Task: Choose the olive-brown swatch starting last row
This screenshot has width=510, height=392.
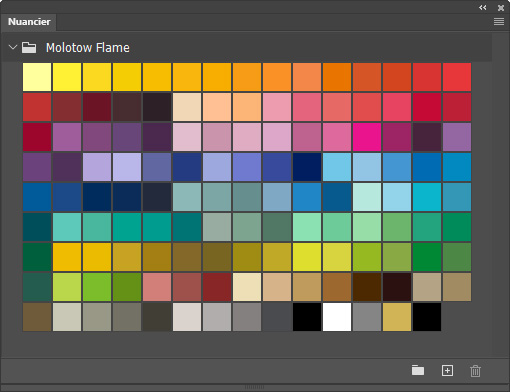Action: 37,317
